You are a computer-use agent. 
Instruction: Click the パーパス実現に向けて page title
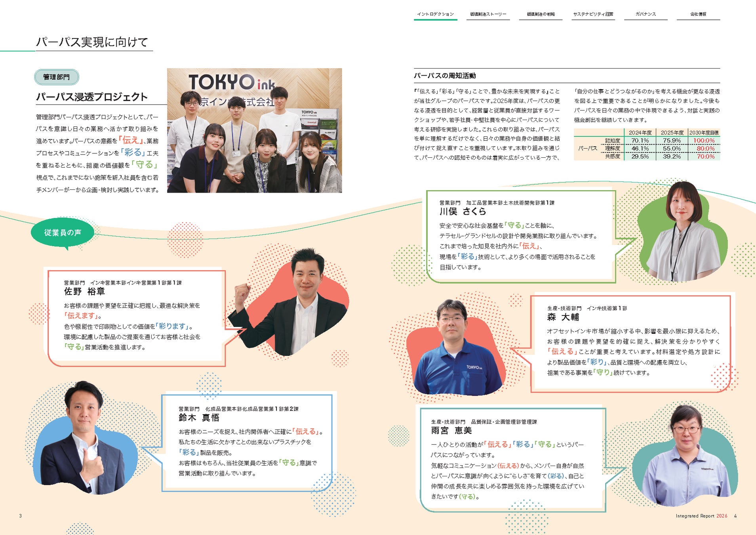[92, 42]
